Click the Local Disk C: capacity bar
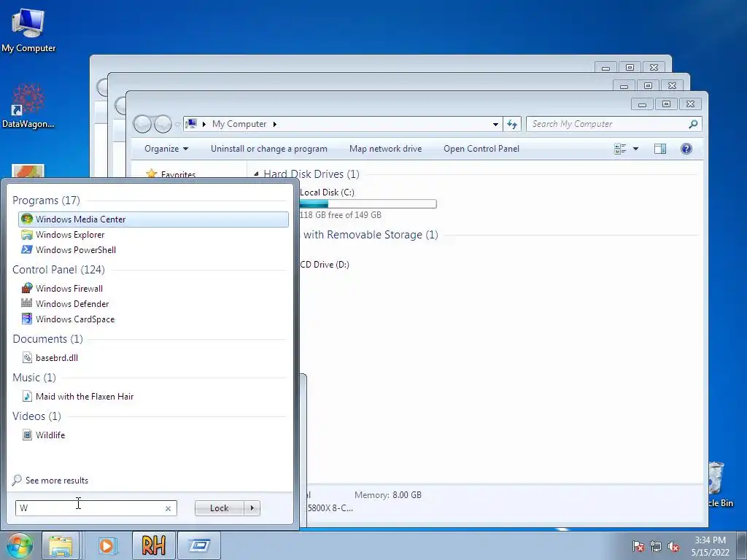747x560 pixels. coord(368,204)
